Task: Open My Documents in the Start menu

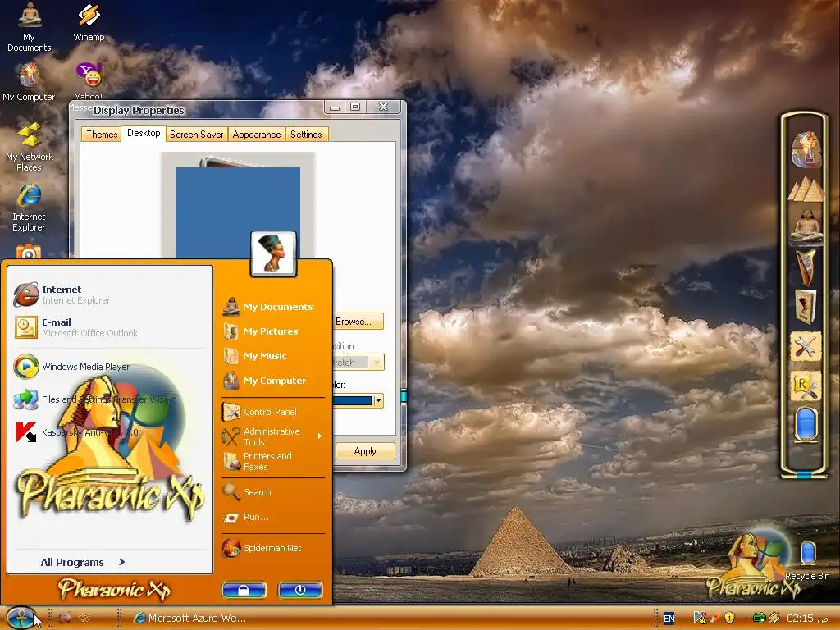Action: tap(273, 307)
